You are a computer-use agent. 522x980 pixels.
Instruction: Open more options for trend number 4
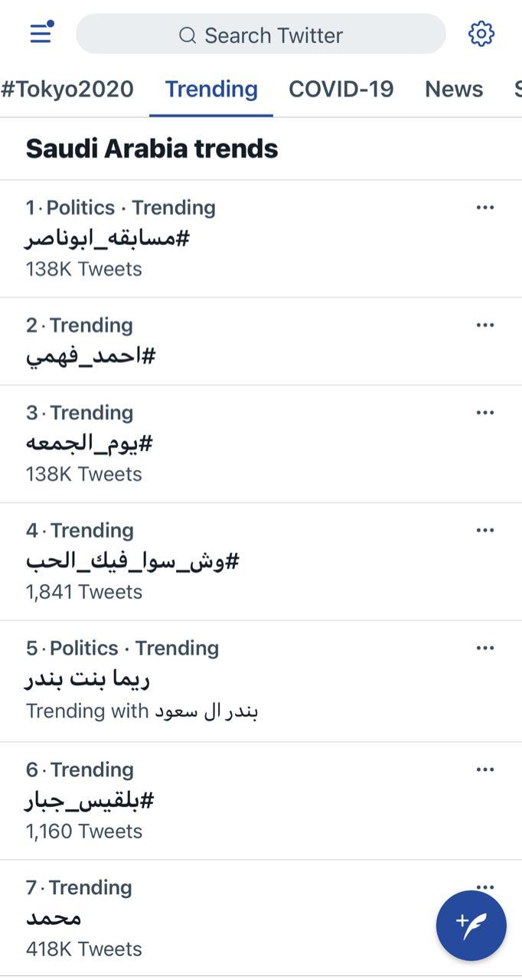(x=484, y=531)
